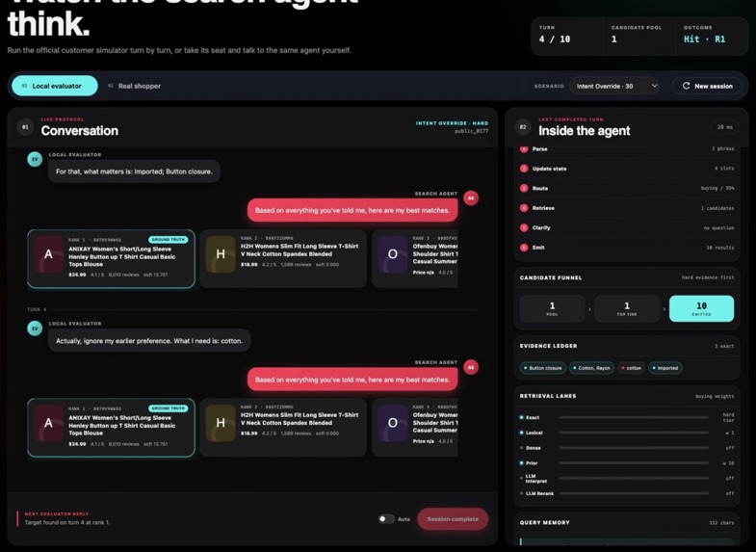The image size is (756, 552).
Task: Select the Local evaluator mode tab
Action: 55,86
